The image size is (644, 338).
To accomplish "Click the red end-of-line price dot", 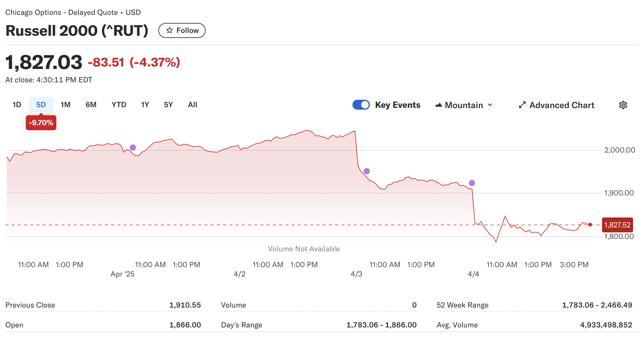I will pos(590,225).
